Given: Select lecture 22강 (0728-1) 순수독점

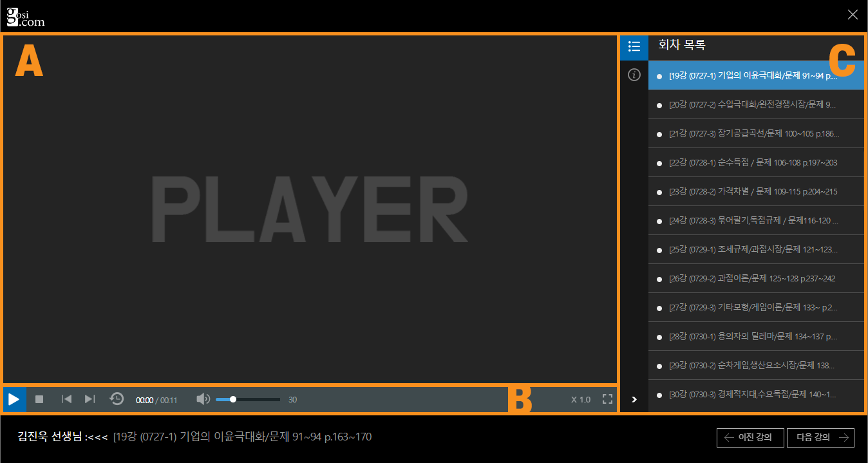Looking at the screenshot, I should click(x=756, y=162).
